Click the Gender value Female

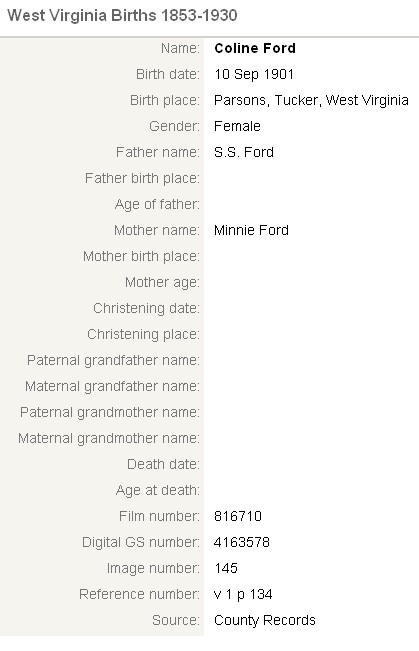(x=237, y=126)
